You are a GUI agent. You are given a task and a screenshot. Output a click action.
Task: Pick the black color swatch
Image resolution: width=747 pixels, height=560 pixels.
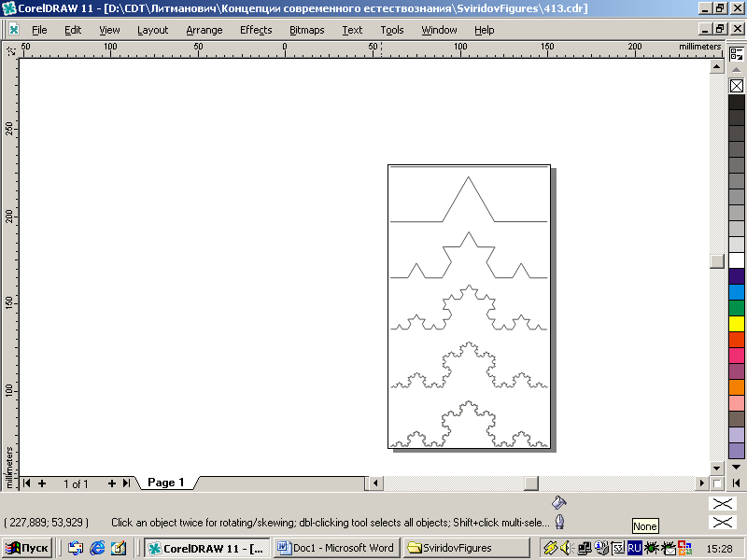coord(737,103)
